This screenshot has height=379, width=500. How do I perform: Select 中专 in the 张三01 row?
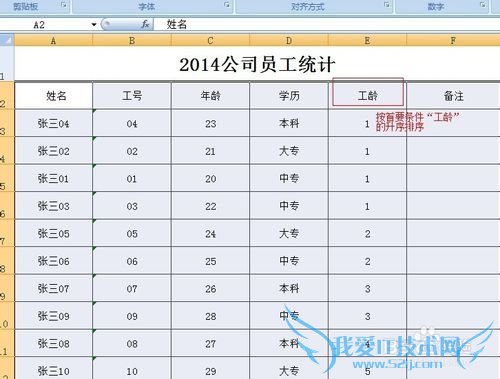pos(289,178)
